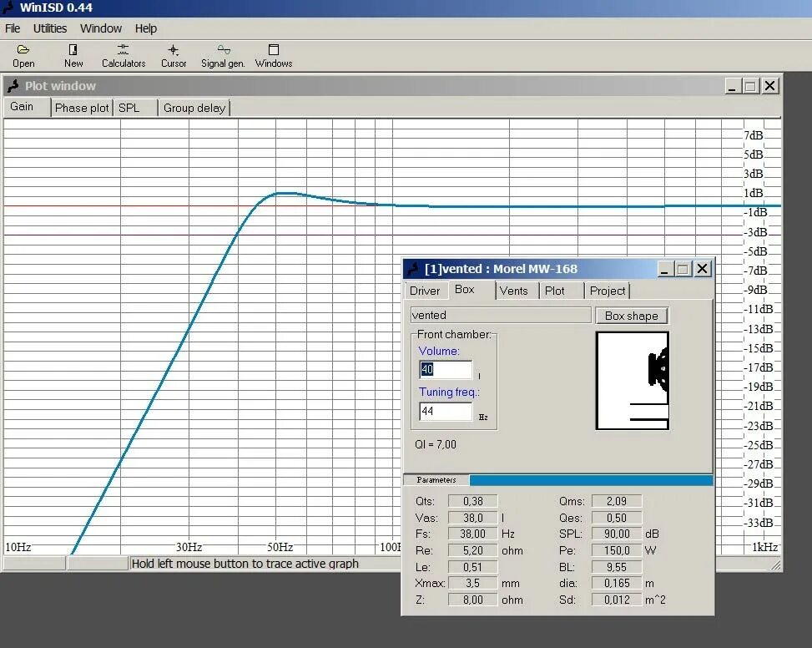Click the Fs value 38,00

(473, 534)
